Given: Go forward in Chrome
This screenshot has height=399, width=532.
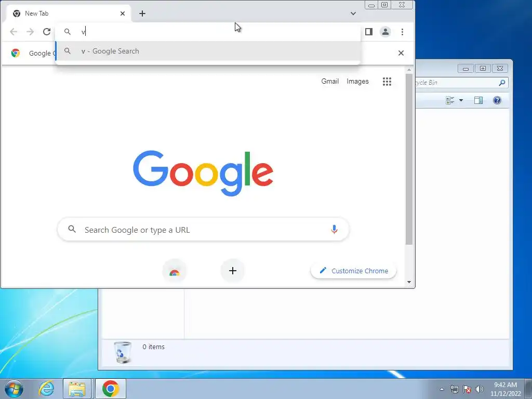Looking at the screenshot, I should click(x=30, y=32).
